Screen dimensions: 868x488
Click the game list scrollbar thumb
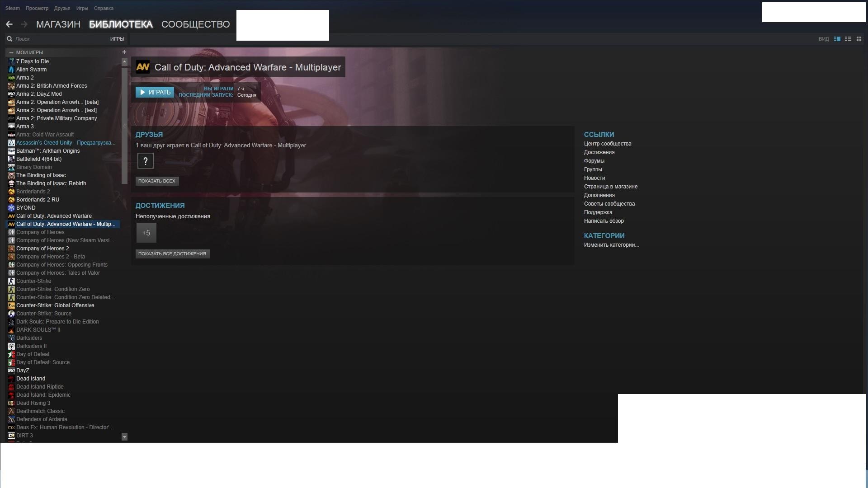[124, 125]
